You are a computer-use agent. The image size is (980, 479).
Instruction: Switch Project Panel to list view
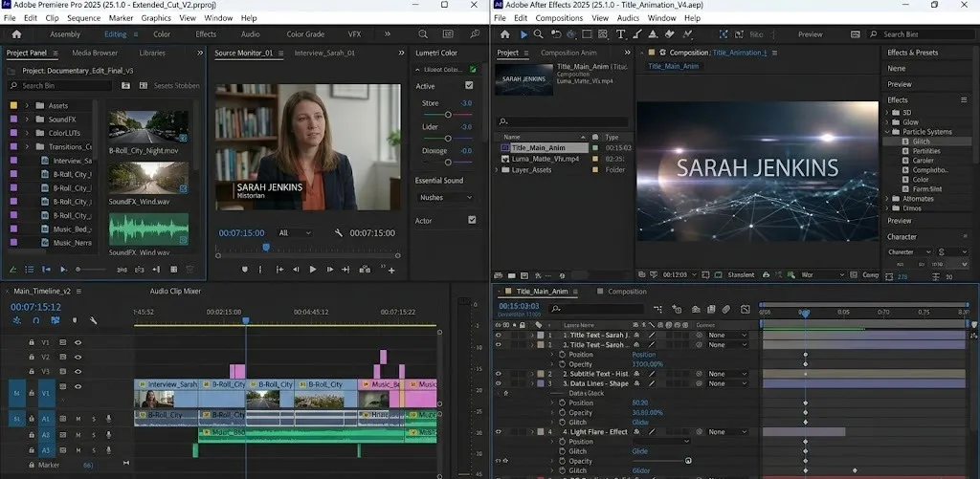tap(30, 270)
